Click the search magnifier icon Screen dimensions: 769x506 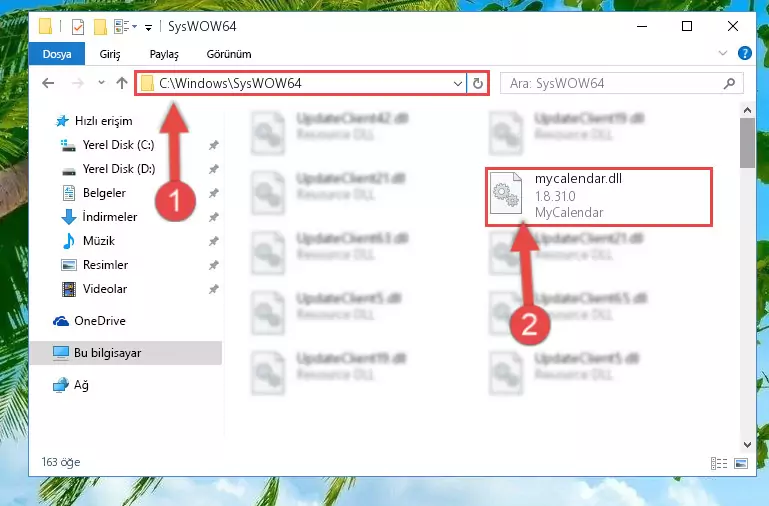click(729, 84)
